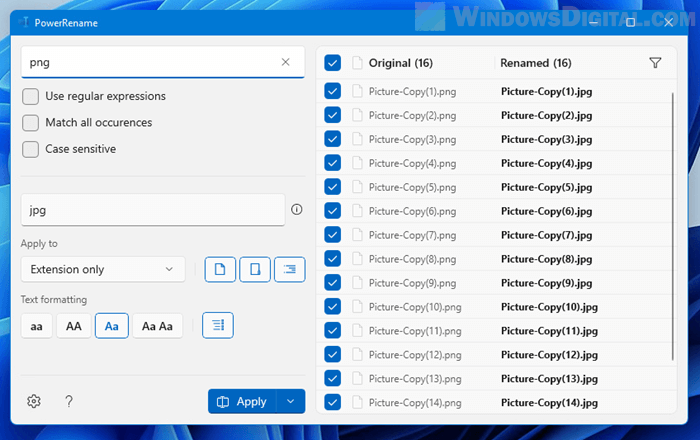
Task: Uncheck Picture-Copy(2).png checkbox
Action: (x=333, y=115)
